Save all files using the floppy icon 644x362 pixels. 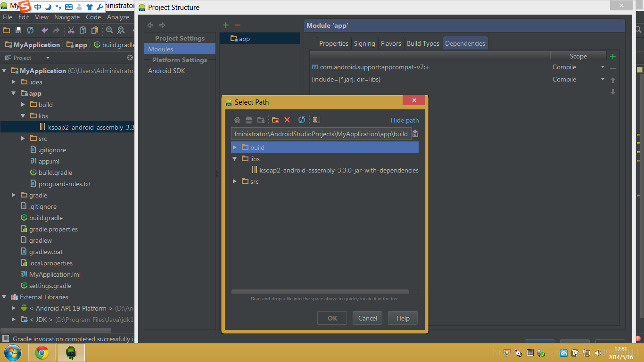click(x=18, y=30)
